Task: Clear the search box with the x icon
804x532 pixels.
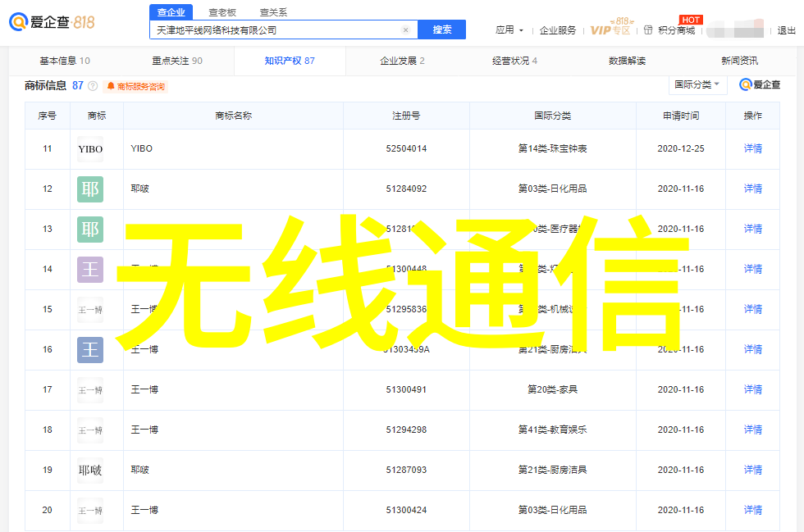Action: point(405,30)
